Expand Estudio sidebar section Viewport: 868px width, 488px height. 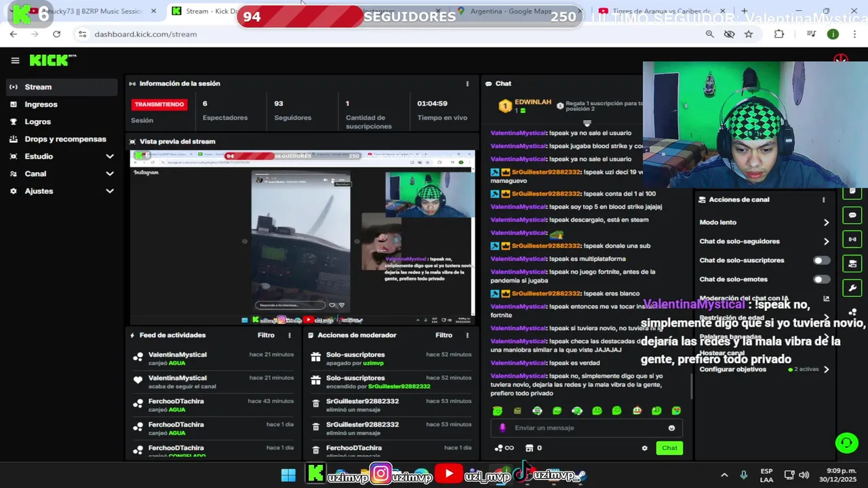pyautogui.click(x=110, y=157)
